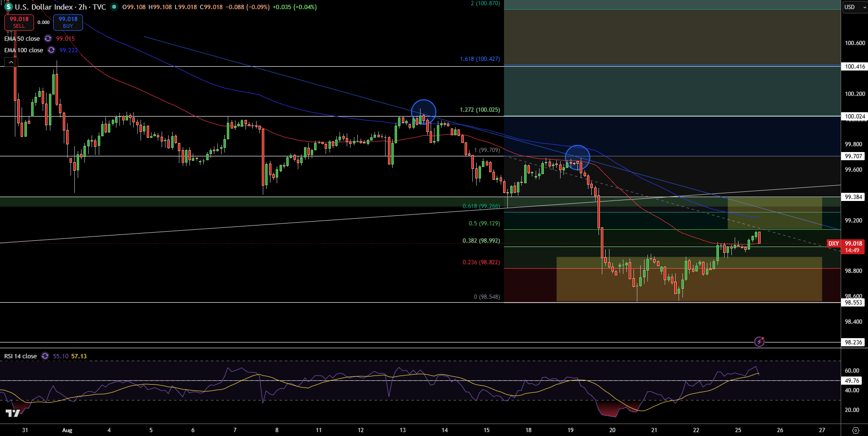Click the 100.024 price axis label
Viewport: 868px width, 436px height.
pyautogui.click(x=855, y=116)
